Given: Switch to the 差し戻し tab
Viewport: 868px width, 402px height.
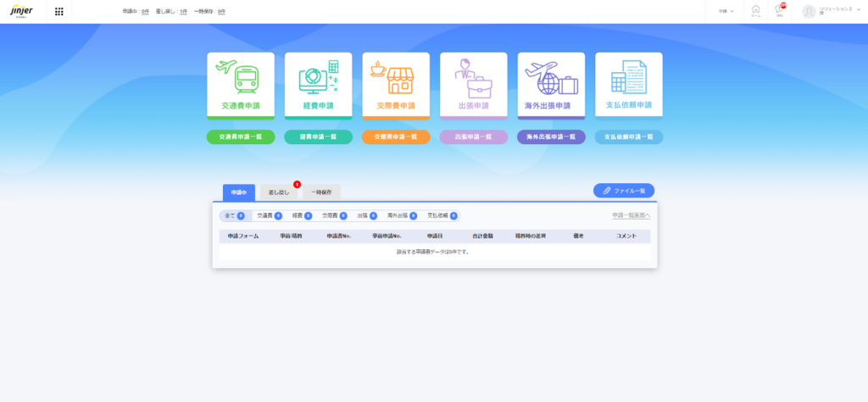Looking at the screenshot, I should 279,193.
